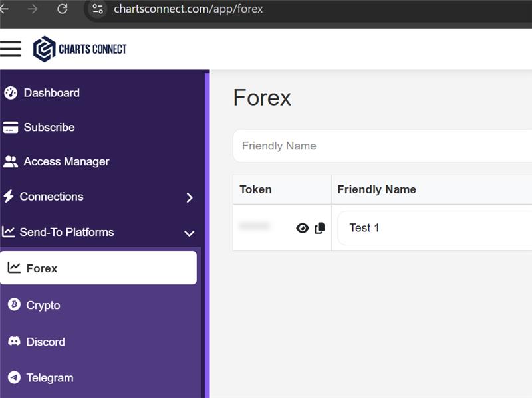Click the Charts Connect logo
This screenshot has height=398, width=532.
point(80,49)
